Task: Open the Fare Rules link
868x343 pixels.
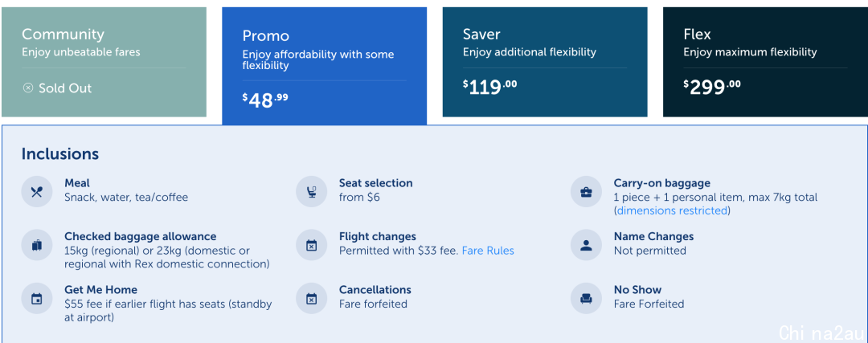Action: pyautogui.click(x=488, y=251)
